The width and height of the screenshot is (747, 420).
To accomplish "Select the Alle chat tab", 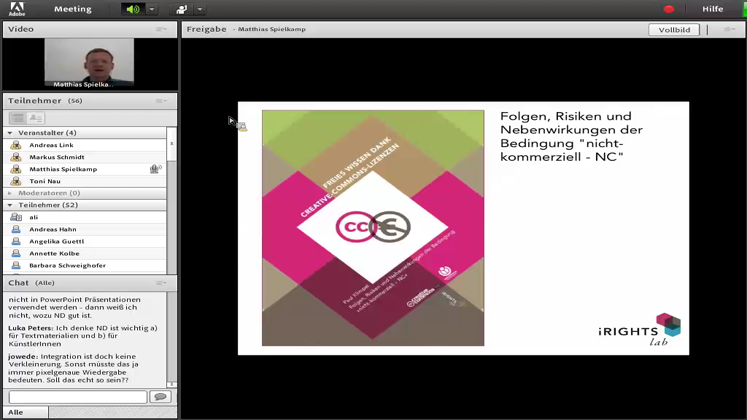I will (x=16, y=412).
